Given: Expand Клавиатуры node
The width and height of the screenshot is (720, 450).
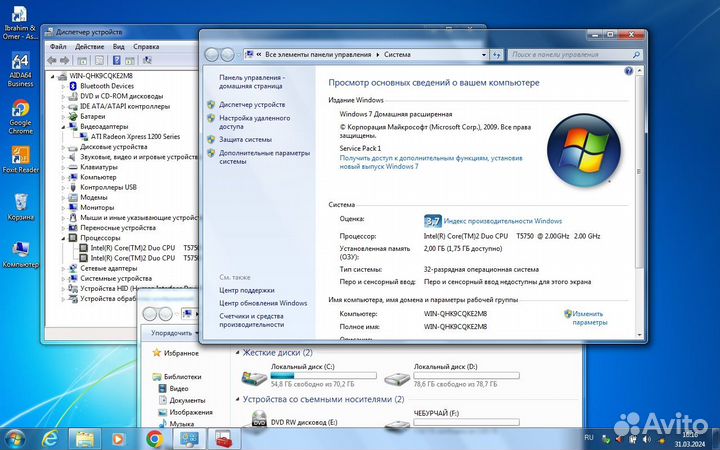Looking at the screenshot, I should tap(63, 167).
